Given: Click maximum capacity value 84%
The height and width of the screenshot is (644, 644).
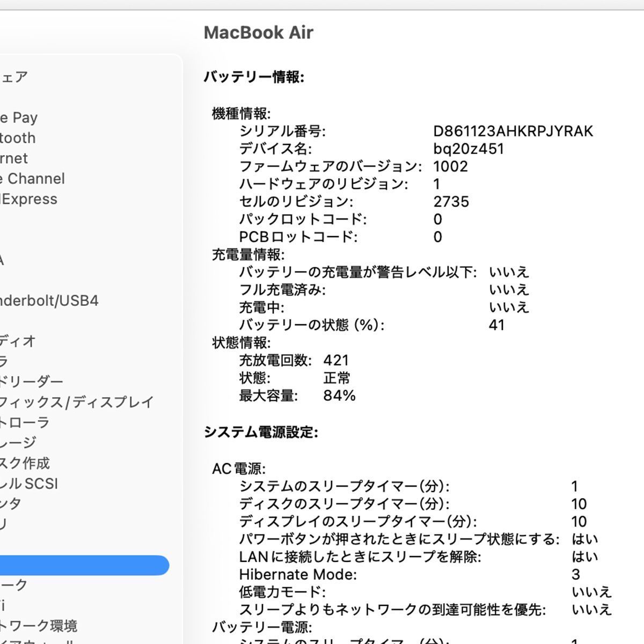Looking at the screenshot, I should (x=340, y=396).
